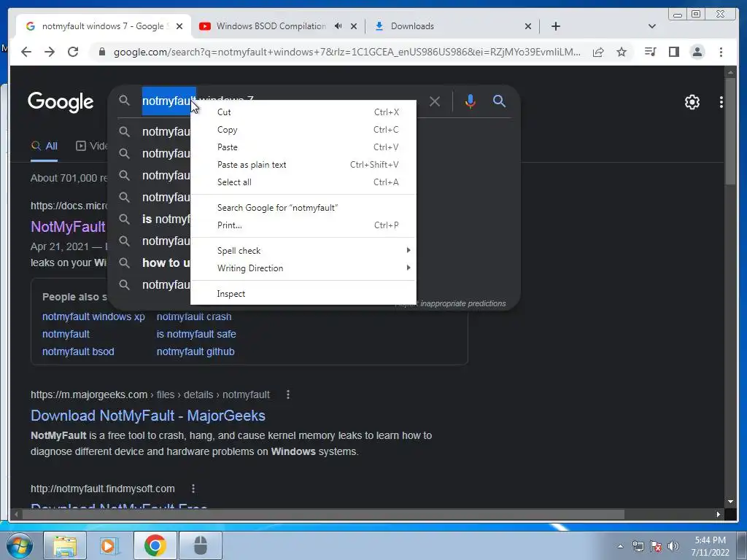Go forward with the browser forward arrow
Image resolution: width=747 pixels, height=560 pixels.
point(50,52)
